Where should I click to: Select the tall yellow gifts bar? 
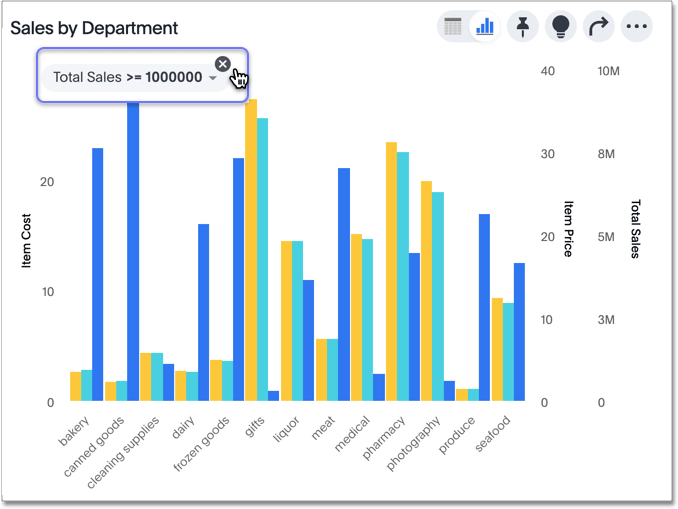(251, 250)
